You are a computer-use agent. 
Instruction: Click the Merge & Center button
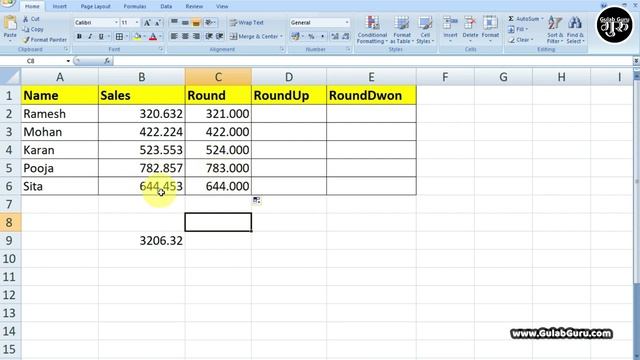pos(254,37)
